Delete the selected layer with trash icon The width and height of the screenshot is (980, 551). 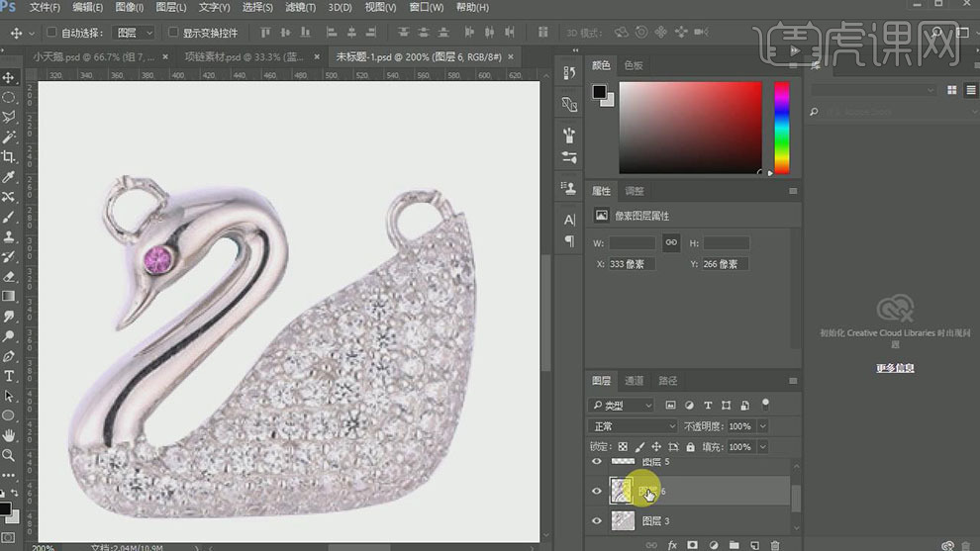pyautogui.click(x=775, y=545)
